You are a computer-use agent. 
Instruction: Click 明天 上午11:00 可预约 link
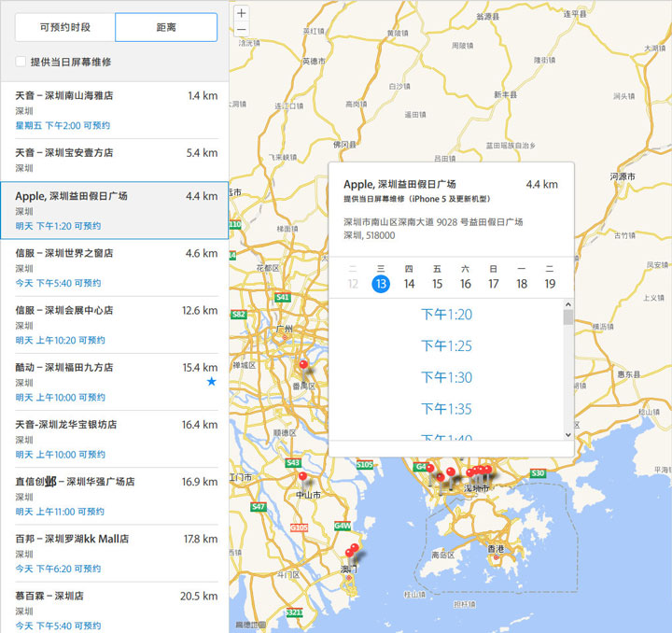(x=60, y=512)
